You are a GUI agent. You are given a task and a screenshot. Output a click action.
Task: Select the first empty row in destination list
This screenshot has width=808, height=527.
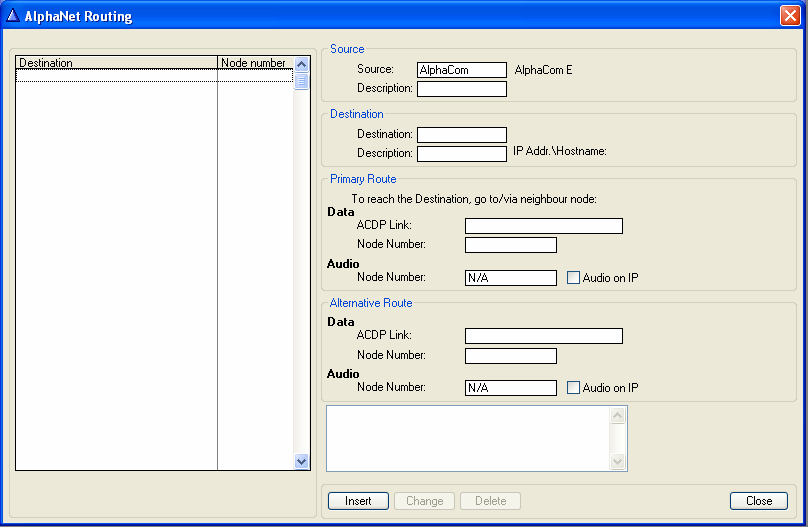pyautogui.click(x=116, y=76)
